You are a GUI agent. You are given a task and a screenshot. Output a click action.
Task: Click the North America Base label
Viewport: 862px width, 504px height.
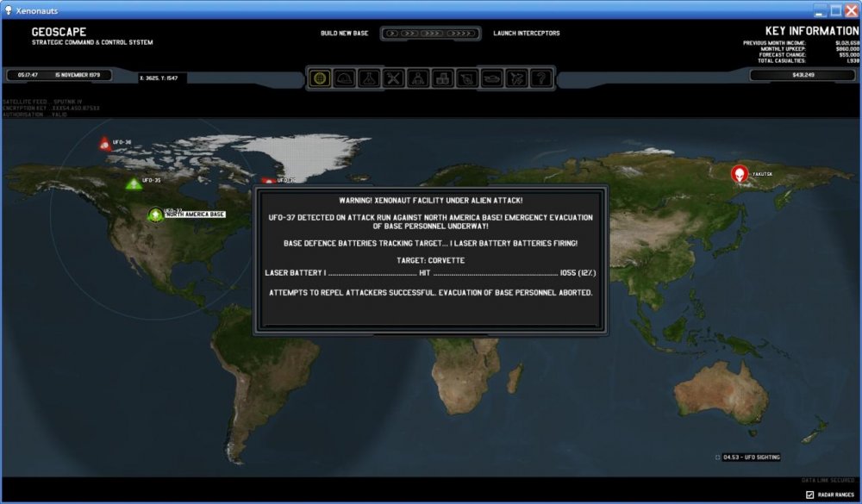click(x=195, y=215)
